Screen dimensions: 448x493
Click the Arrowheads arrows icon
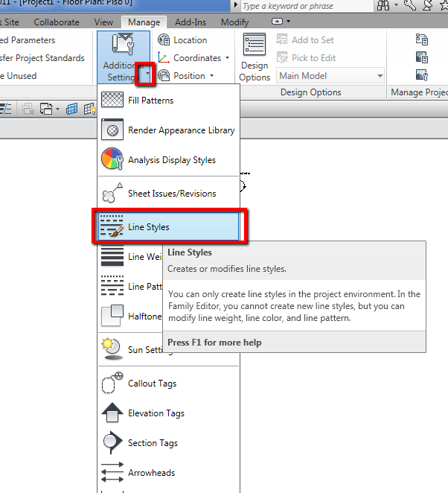pos(112,472)
